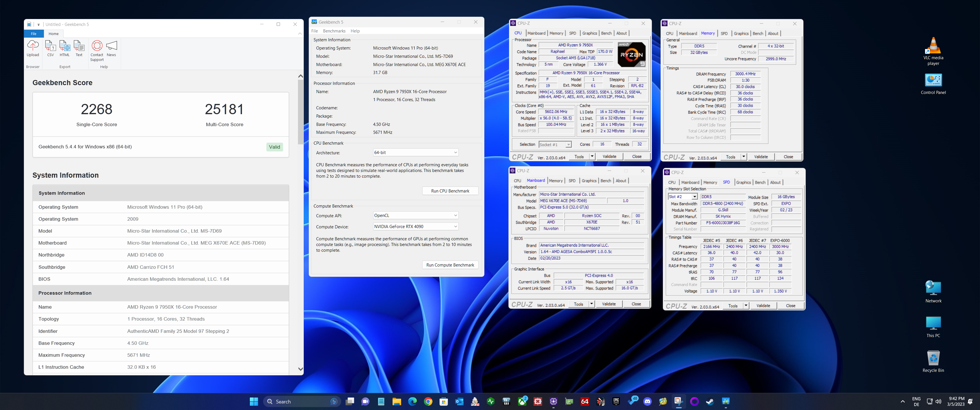This screenshot has width=980, height=410.
Task: Click Validate in CPU-Z SPD window
Action: click(763, 306)
